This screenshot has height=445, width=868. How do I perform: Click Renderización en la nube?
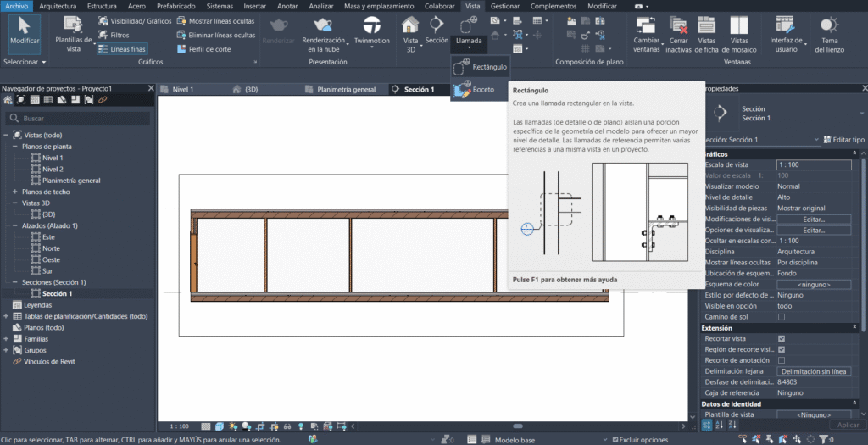[323, 33]
